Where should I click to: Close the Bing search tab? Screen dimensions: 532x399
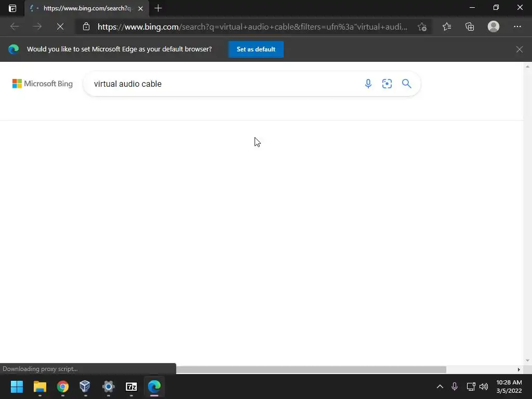140,8
